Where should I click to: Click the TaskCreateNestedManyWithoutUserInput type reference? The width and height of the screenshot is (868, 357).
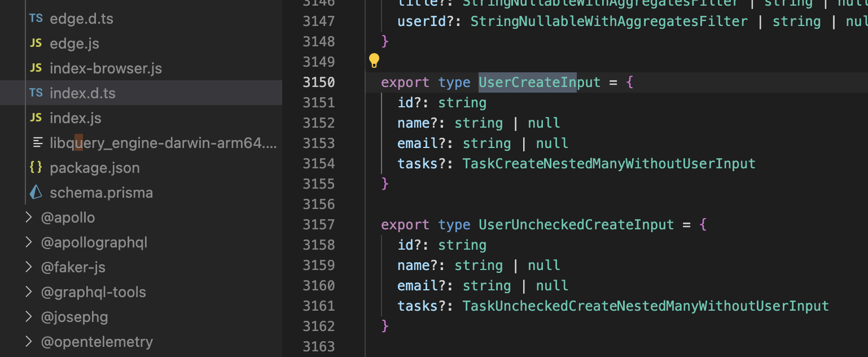608,163
